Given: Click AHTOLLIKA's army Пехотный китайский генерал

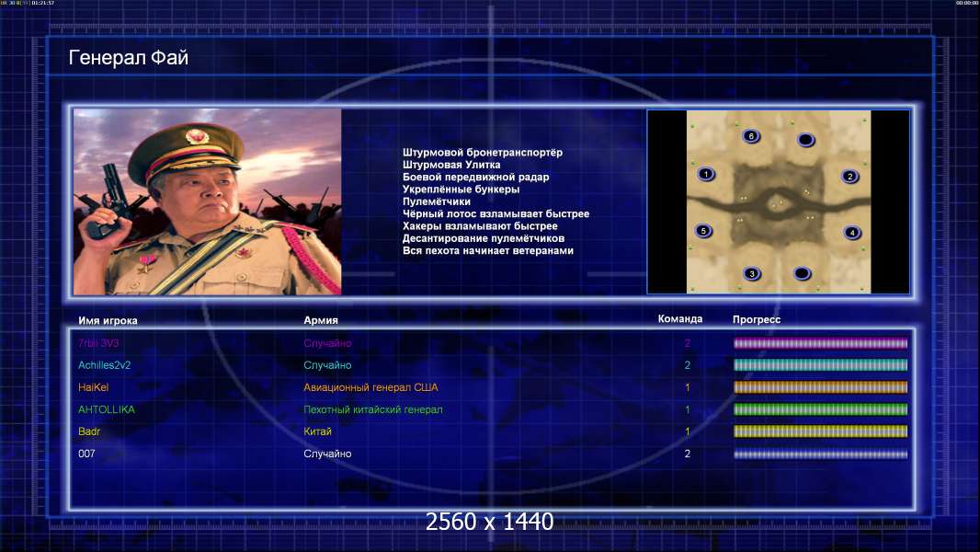Looking at the screenshot, I should 373,409.
